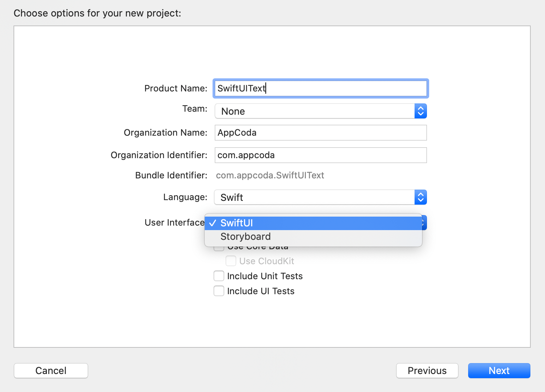
Task: Open the Team dropdown showing None
Action: click(x=315, y=111)
